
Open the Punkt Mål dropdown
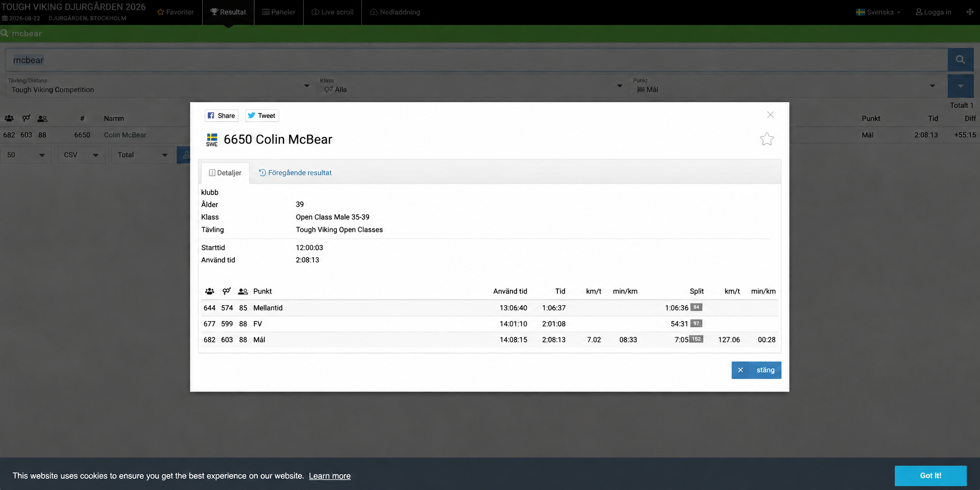tap(785, 86)
